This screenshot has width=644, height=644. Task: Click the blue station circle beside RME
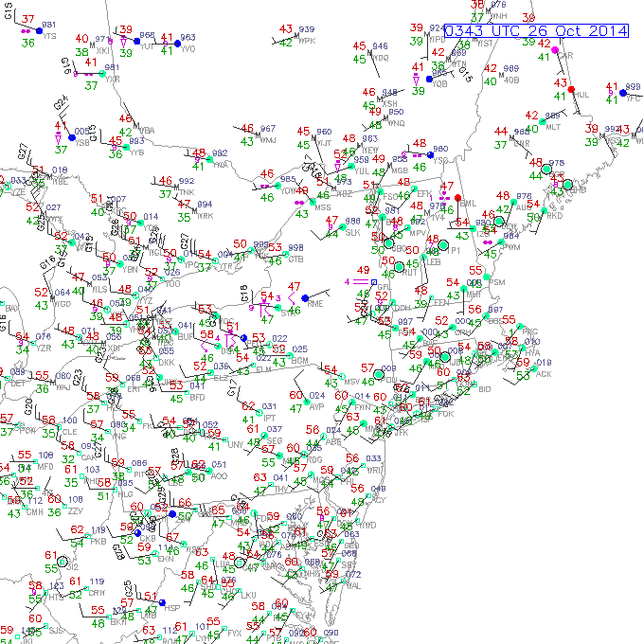[x=305, y=298]
